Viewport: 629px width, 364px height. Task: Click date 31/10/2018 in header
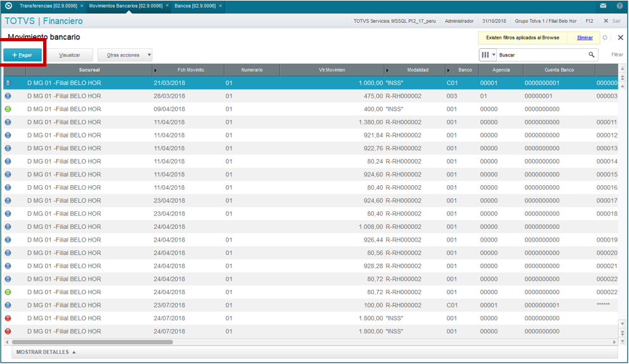(494, 21)
